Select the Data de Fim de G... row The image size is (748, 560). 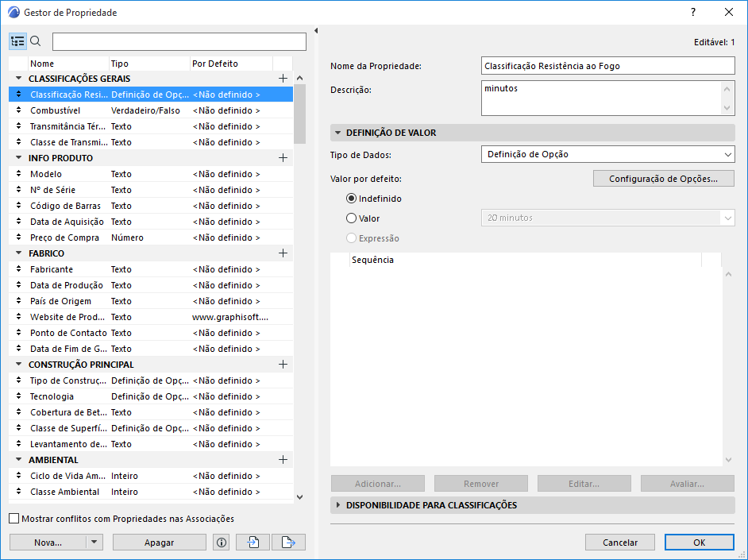pyautogui.click(x=151, y=349)
